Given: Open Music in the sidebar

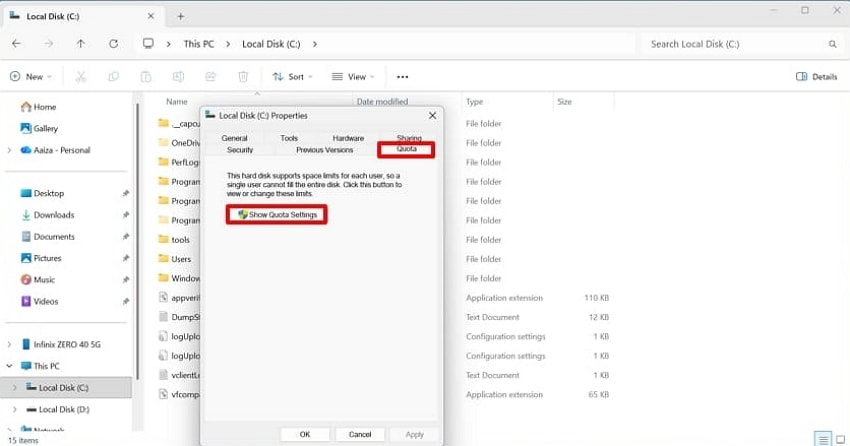Looking at the screenshot, I should [x=37, y=280].
